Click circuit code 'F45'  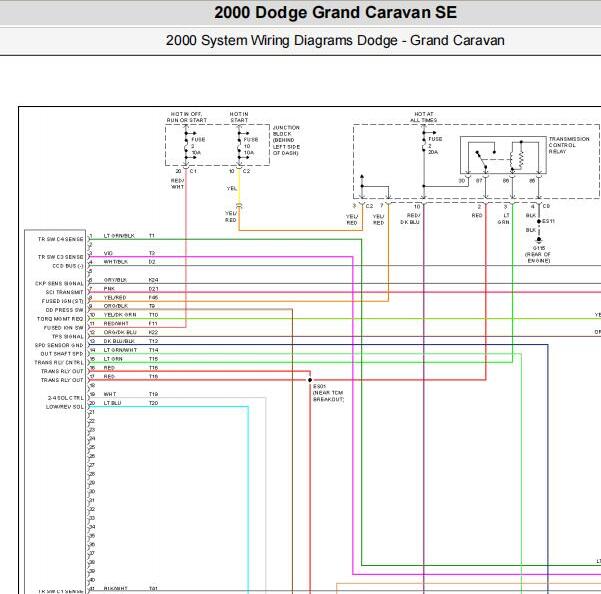pos(153,297)
